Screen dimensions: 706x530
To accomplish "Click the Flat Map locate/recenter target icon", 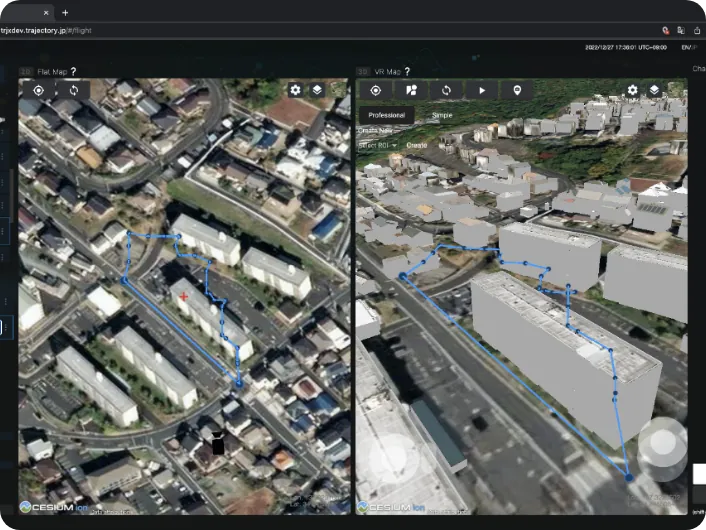I will [x=39, y=90].
